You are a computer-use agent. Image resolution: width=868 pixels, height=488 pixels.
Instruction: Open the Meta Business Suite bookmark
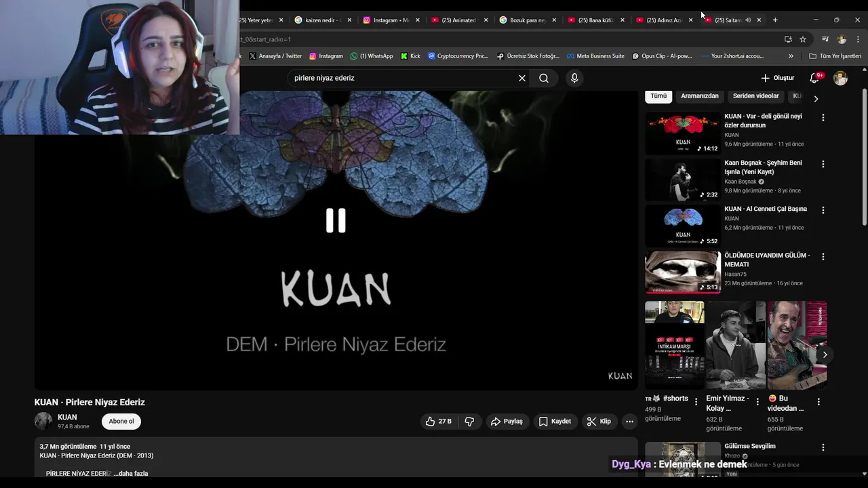click(x=595, y=56)
